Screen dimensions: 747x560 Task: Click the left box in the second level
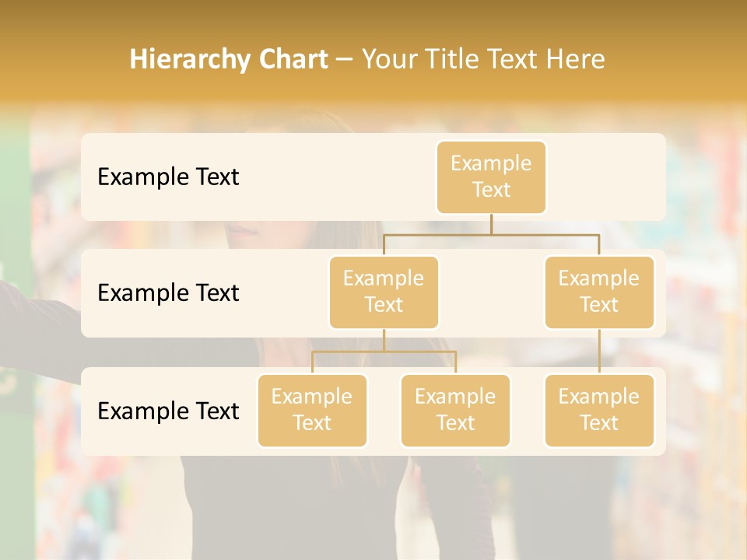(x=384, y=292)
